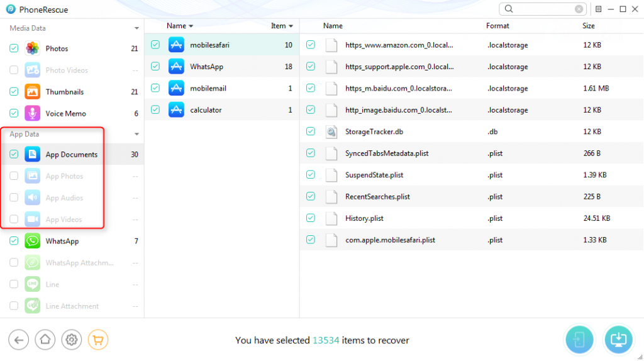The height and width of the screenshot is (361, 644).
Task: Click the Recover to Device icon
Action: click(579, 339)
